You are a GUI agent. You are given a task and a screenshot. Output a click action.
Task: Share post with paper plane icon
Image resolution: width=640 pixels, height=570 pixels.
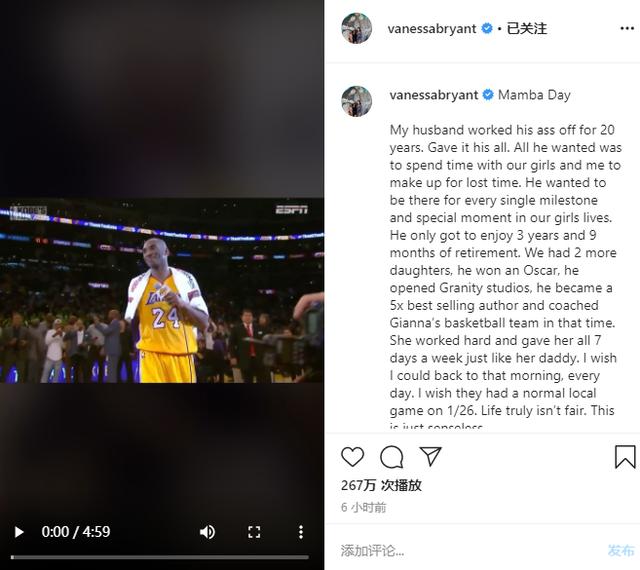coord(431,456)
